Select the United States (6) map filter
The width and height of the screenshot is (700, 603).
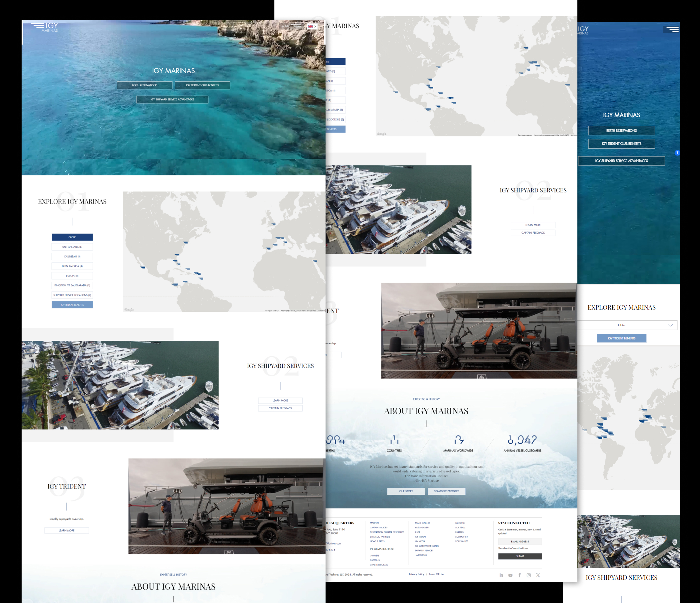tap(72, 247)
